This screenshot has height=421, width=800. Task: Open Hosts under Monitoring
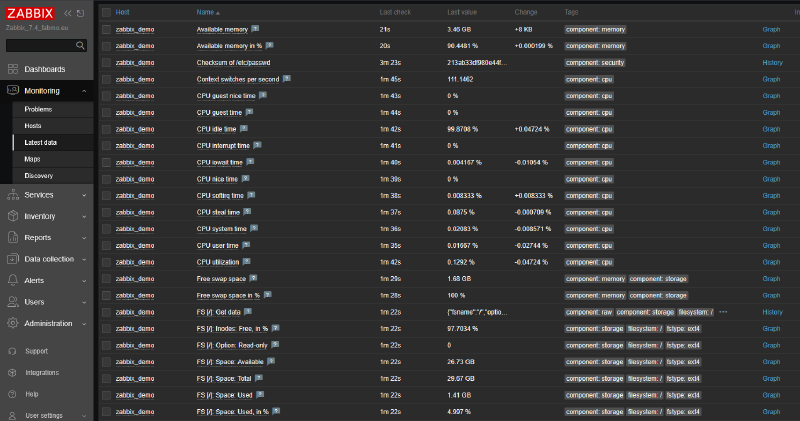click(x=33, y=126)
